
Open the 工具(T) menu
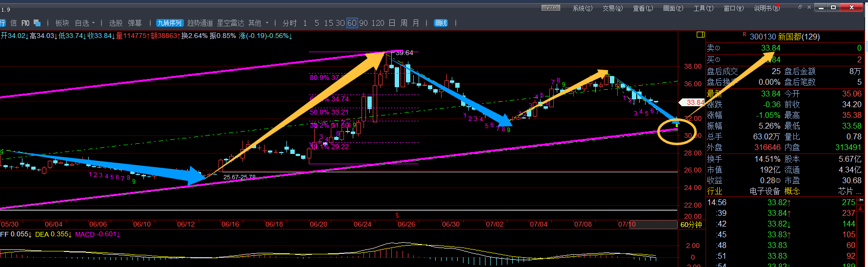coord(703,8)
